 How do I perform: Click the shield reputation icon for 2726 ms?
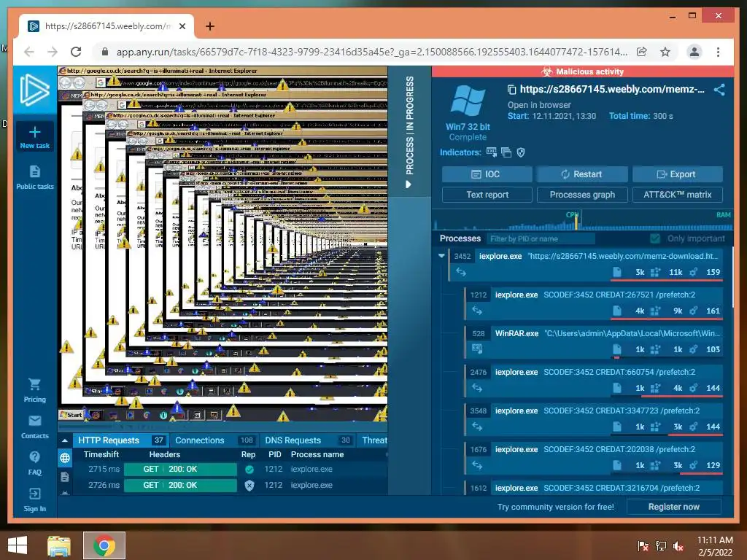[249, 485]
